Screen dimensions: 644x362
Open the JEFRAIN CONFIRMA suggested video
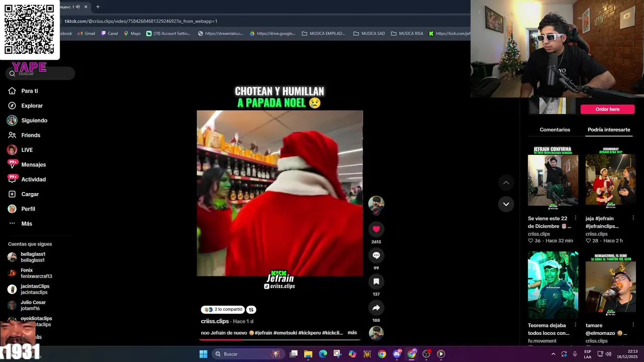coord(553,178)
